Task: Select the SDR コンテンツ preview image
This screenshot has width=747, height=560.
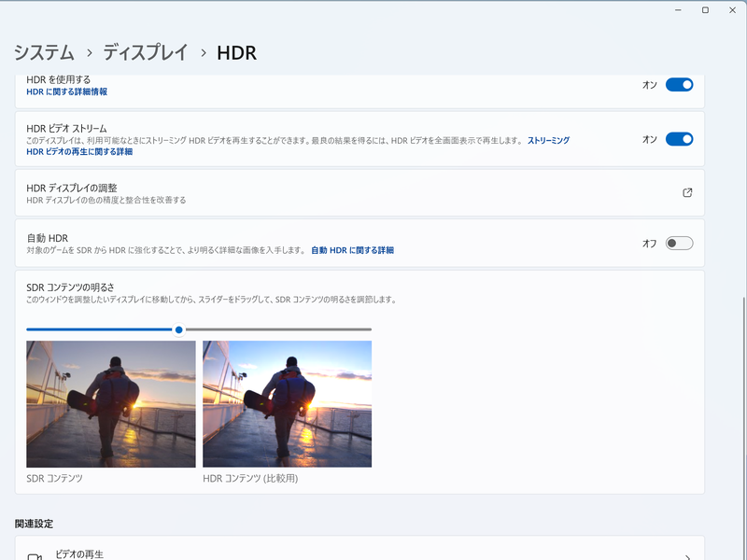Action: tap(111, 401)
